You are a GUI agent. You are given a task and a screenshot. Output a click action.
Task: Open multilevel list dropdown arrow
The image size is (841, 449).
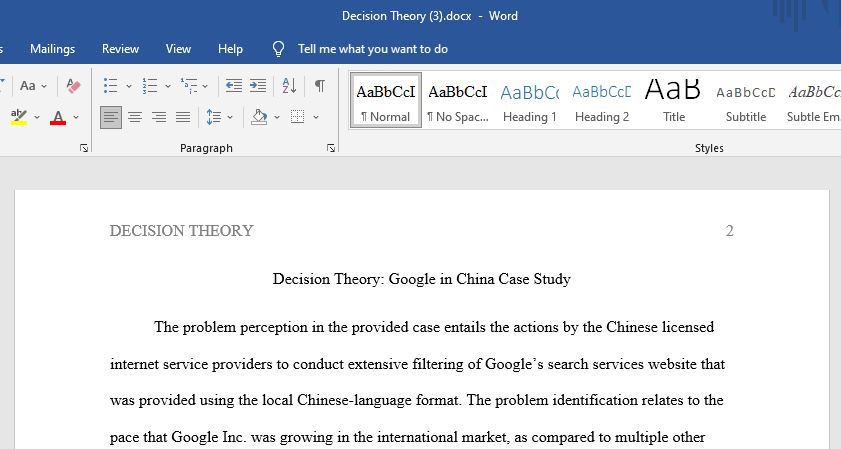[205, 86]
